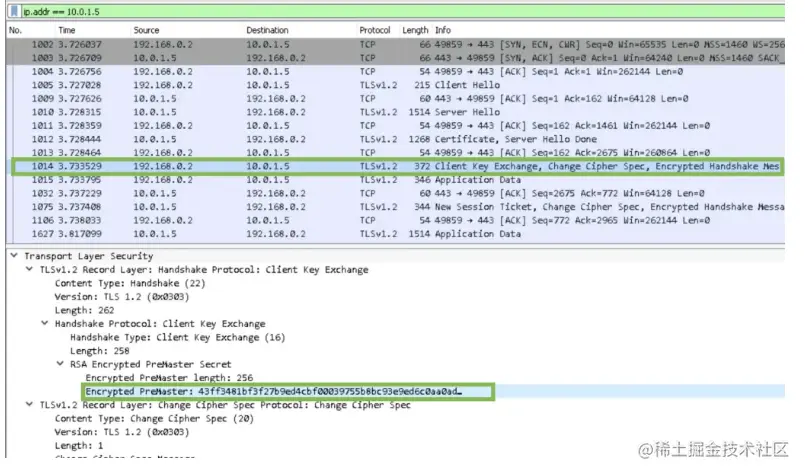The image size is (805, 475).
Task: Sort by the Source column header
Action: coord(146,30)
